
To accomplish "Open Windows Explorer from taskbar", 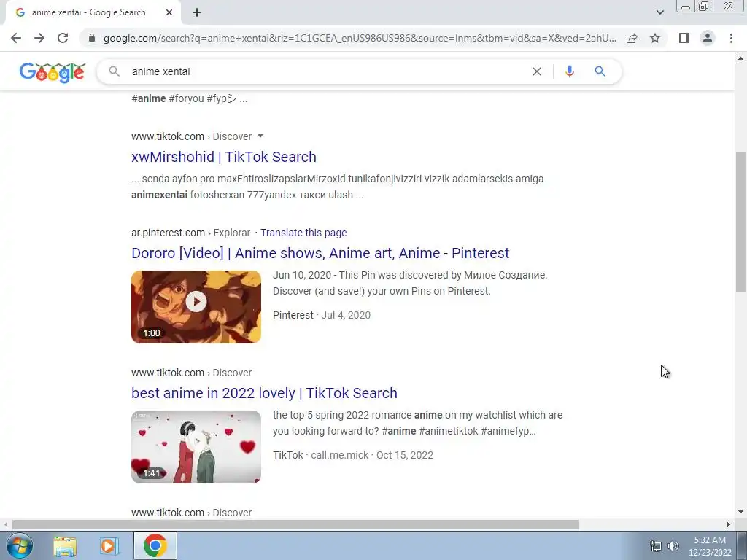I will coord(65,545).
